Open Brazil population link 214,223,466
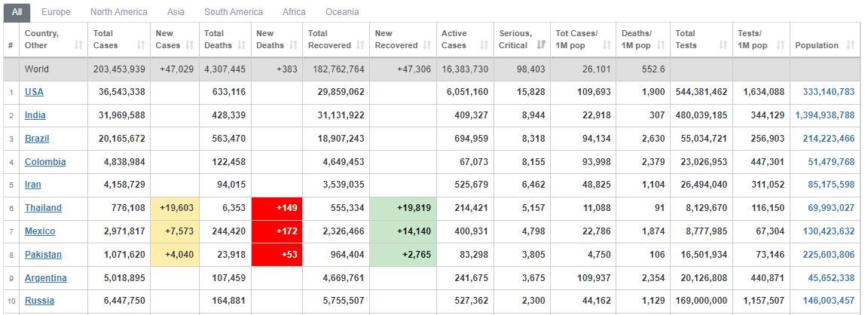Viewport: 868px width, 315px height. click(829, 139)
